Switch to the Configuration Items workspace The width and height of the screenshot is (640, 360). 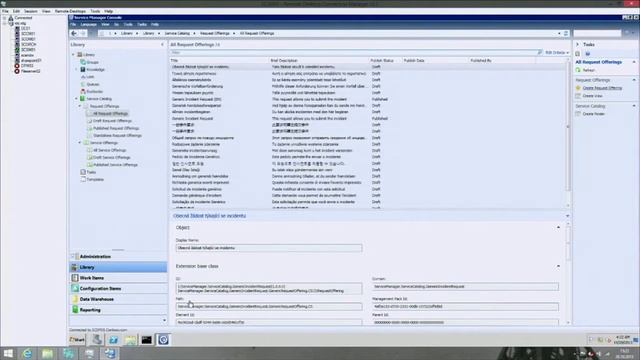(118, 289)
